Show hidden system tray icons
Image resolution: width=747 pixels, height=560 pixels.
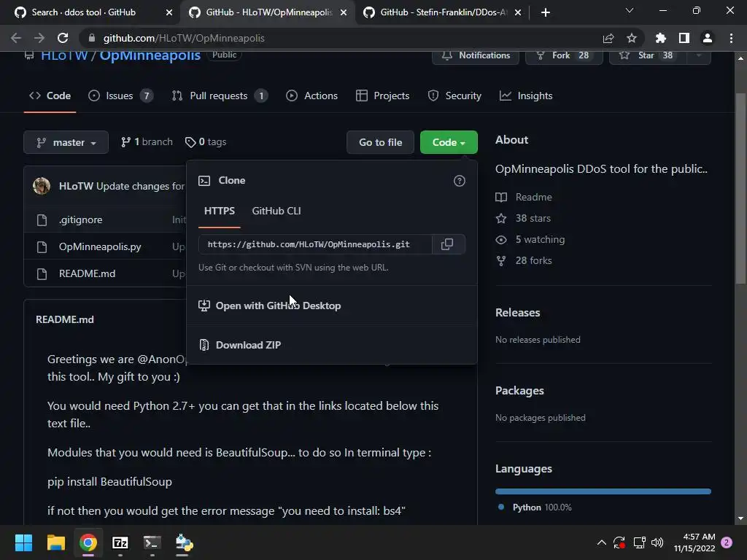[x=601, y=542]
